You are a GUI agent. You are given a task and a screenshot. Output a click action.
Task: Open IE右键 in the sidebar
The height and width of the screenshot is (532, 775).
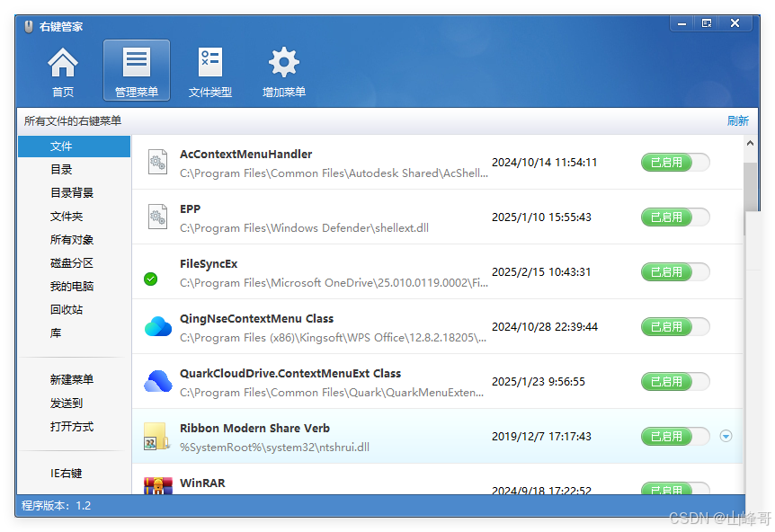coord(66,474)
